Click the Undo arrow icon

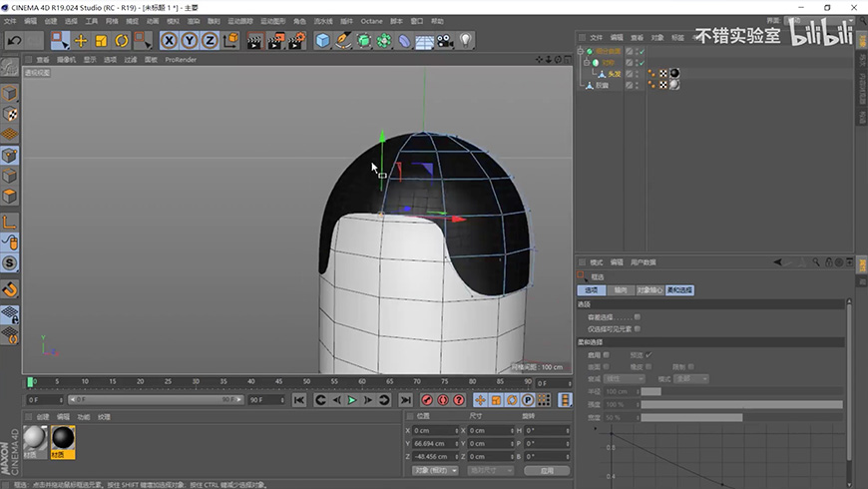(14, 41)
